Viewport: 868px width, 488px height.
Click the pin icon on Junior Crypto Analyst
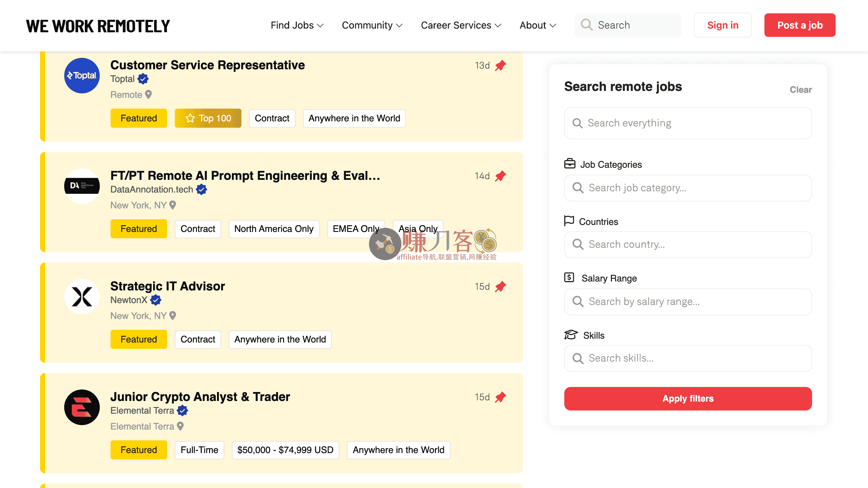click(x=500, y=397)
